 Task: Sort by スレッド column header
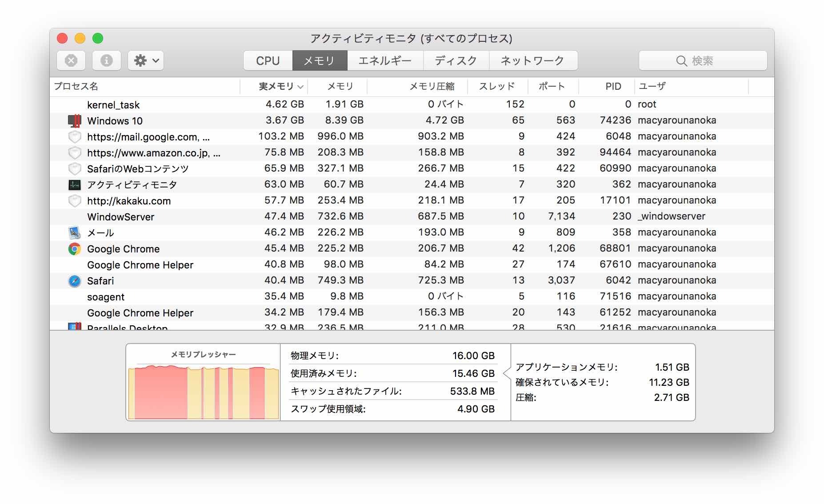click(x=498, y=86)
